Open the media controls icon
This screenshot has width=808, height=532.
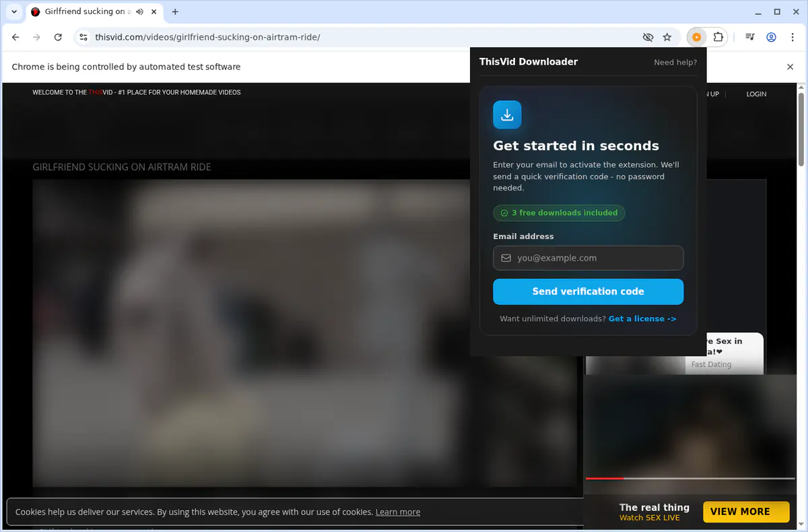750,37
